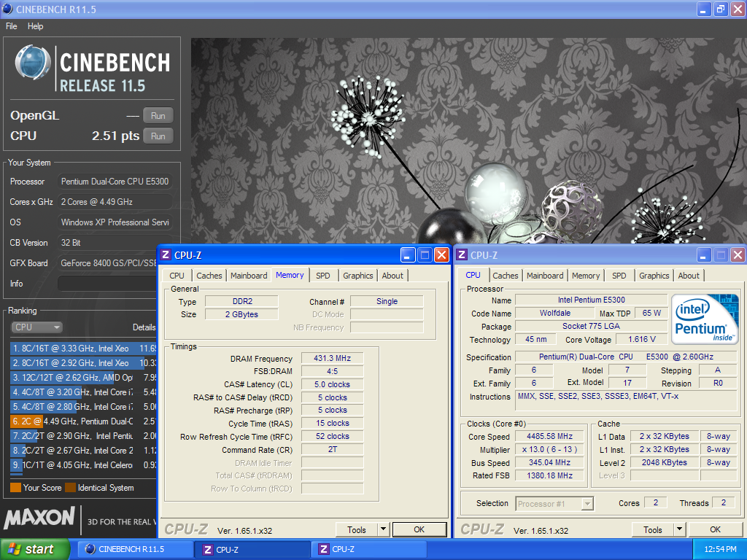Click the Memory CPU-Z window title icon
This screenshot has width=747, height=560.
click(x=166, y=254)
